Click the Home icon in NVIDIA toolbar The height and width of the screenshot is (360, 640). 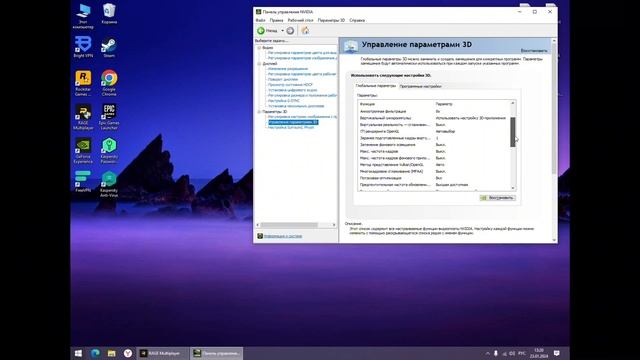click(305, 31)
